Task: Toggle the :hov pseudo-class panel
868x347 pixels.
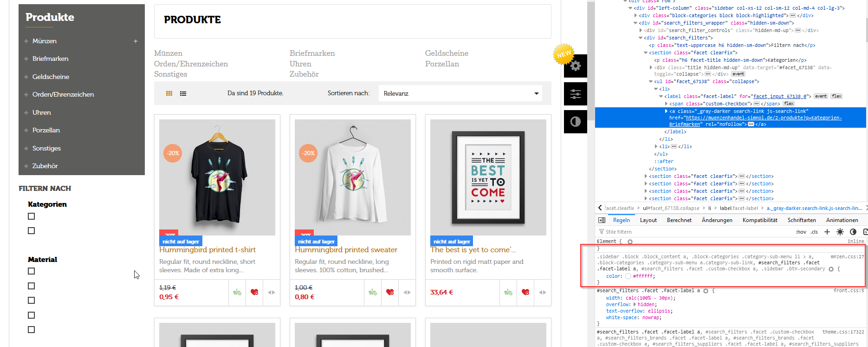Action: tap(801, 232)
